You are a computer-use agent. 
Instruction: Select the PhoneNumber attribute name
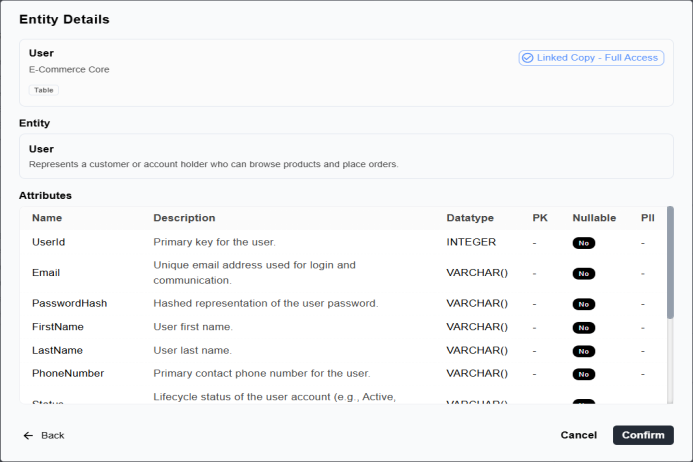[x=68, y=374]
